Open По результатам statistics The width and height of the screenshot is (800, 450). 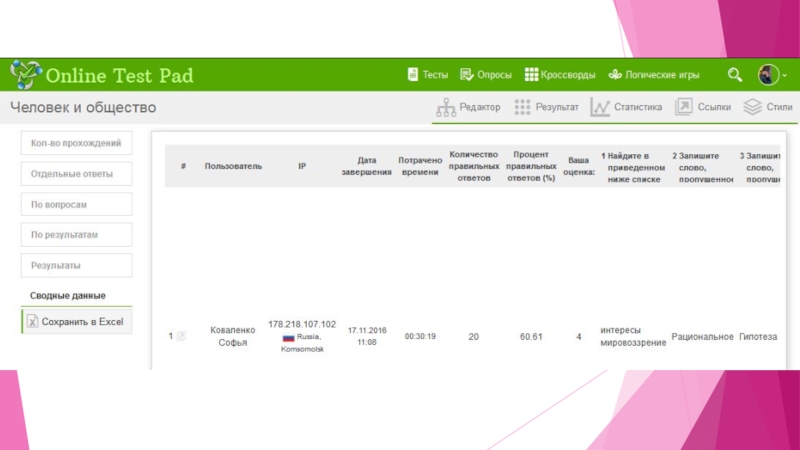tap(76, 235)
